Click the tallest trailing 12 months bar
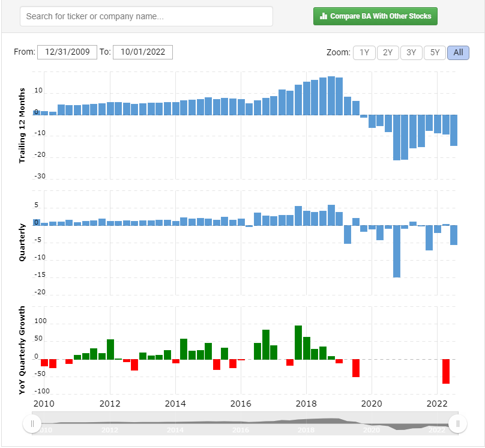Viewport: 485px width, 448px height. coord(331,95)
